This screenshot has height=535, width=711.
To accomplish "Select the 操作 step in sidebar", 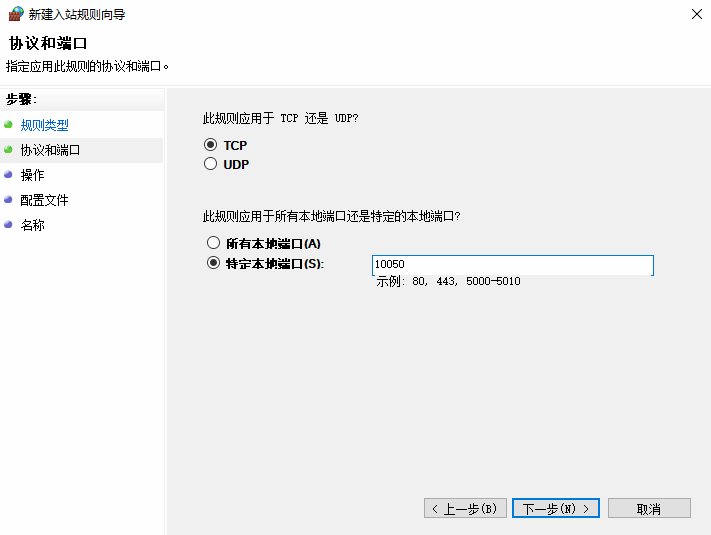I will (33, 175).
